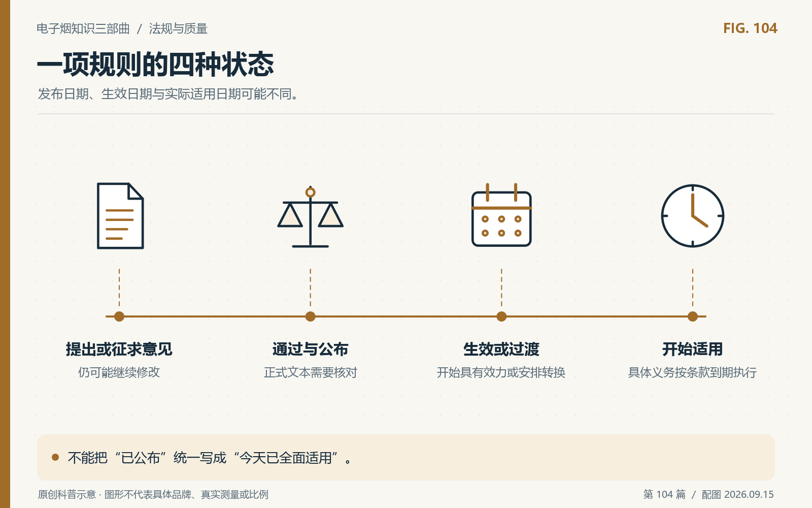
Task: Click the clock icon above 开始适用
Action: 693,216
